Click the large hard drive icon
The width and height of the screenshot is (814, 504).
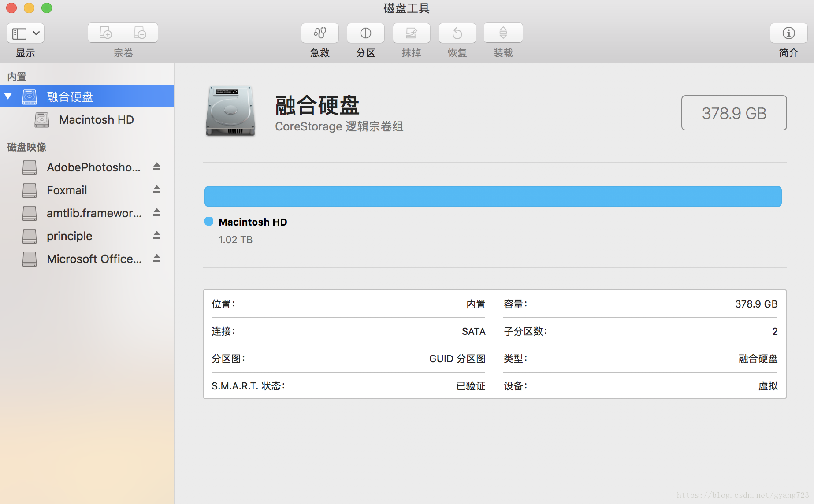(x=230, y=111)
